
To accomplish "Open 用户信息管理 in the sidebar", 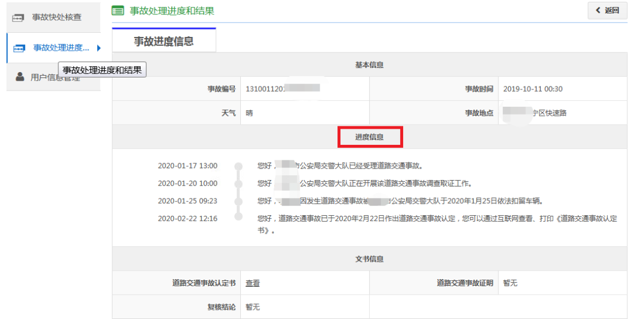I will [54, 77].
